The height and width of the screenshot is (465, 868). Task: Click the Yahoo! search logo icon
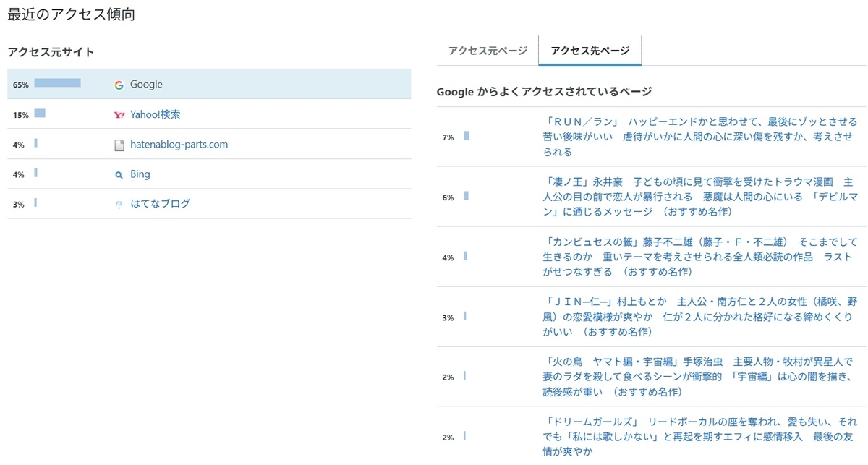(x=119, y=115)
